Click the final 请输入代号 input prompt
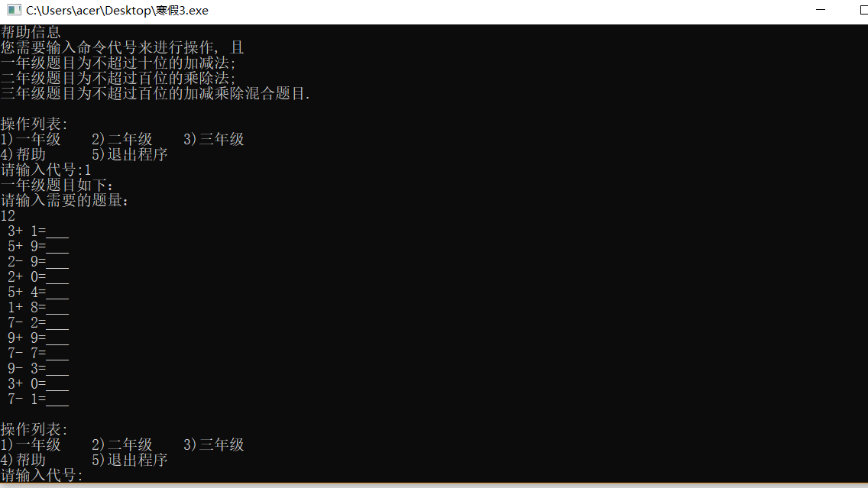 (x=41, y=475)
